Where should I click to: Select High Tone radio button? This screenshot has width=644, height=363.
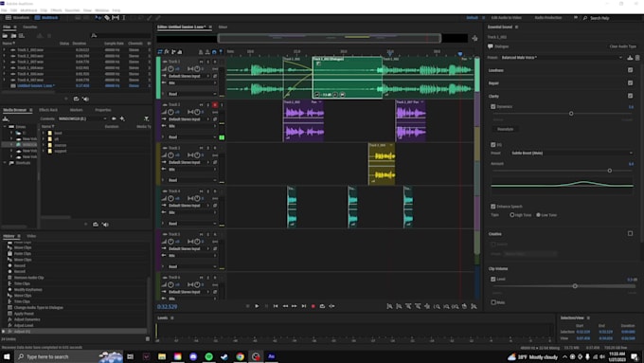511,215
